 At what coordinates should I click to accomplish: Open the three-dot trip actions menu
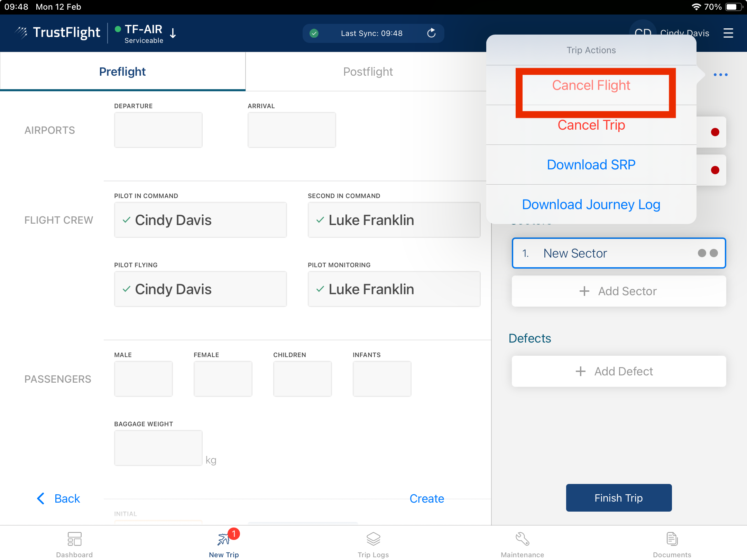pos(720,75)
